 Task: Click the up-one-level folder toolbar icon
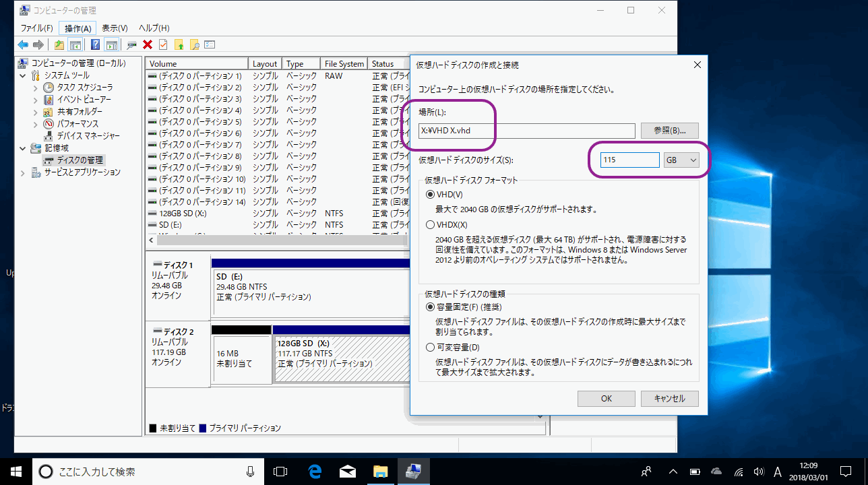click(x=59, y=44)
